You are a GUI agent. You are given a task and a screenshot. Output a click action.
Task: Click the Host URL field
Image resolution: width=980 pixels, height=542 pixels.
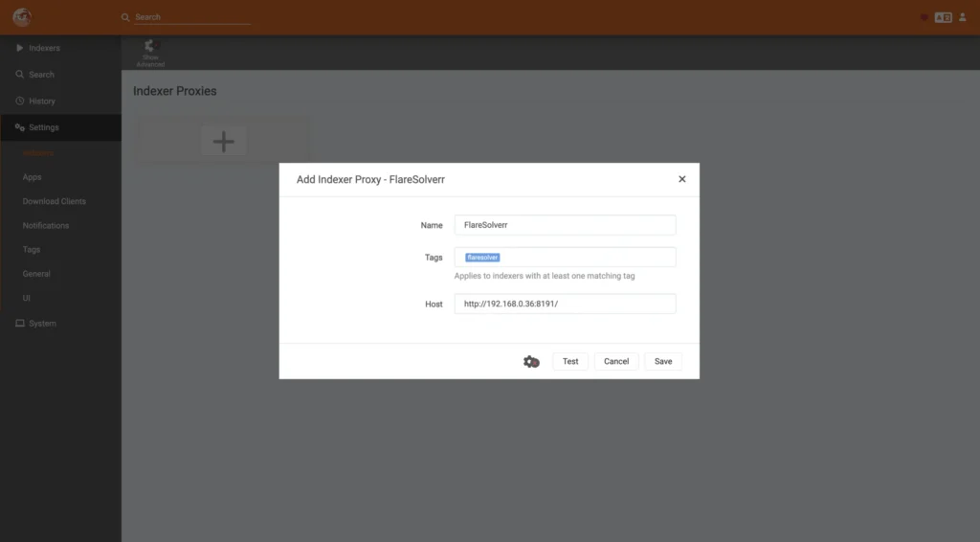(x=565, y=304)
